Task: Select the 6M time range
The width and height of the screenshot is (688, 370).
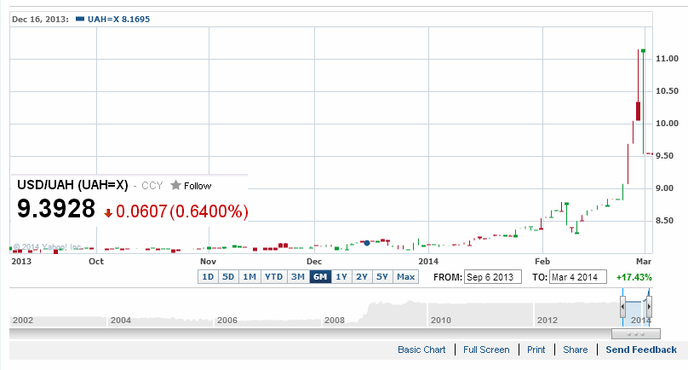Action: coord(320,277)
